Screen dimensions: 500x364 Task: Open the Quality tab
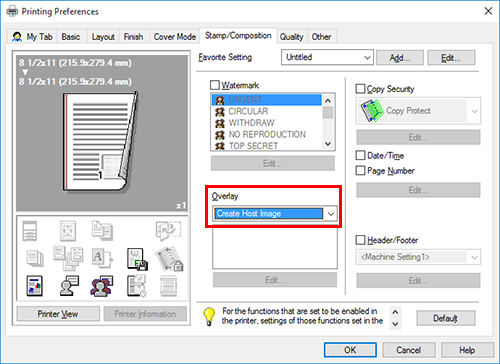(x=292, y=37)
